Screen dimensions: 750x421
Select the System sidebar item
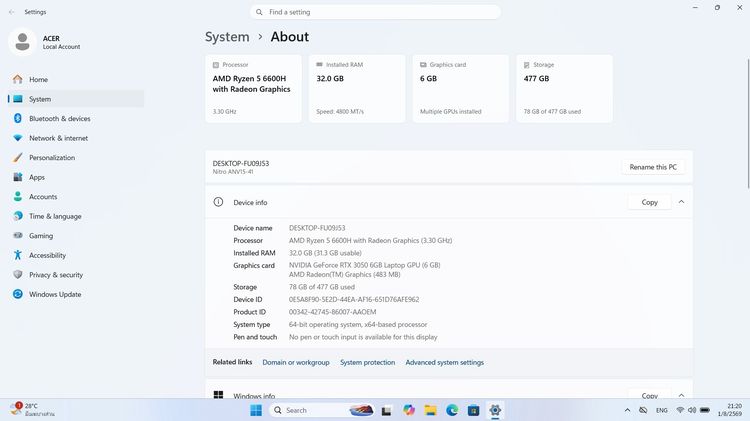(76, 99)
